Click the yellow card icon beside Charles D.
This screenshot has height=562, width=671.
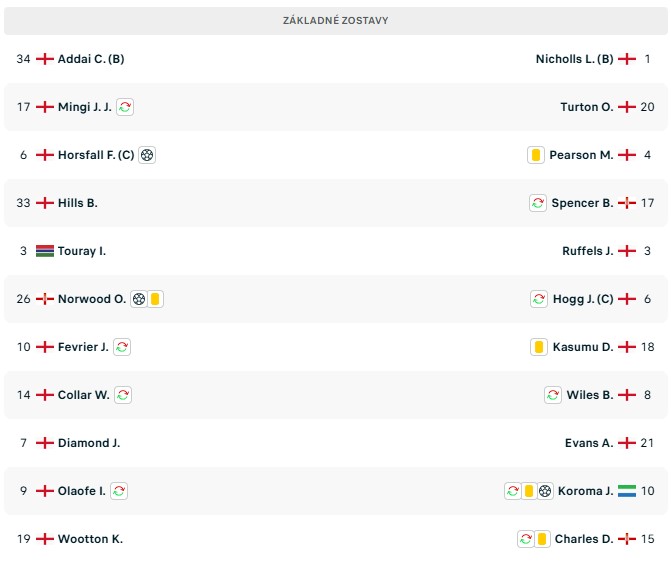pyautogui.click(x=542, y=538)
